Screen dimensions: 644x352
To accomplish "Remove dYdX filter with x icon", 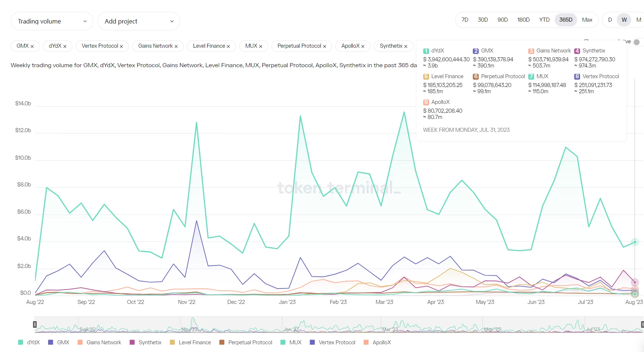I will pos(65,46).
